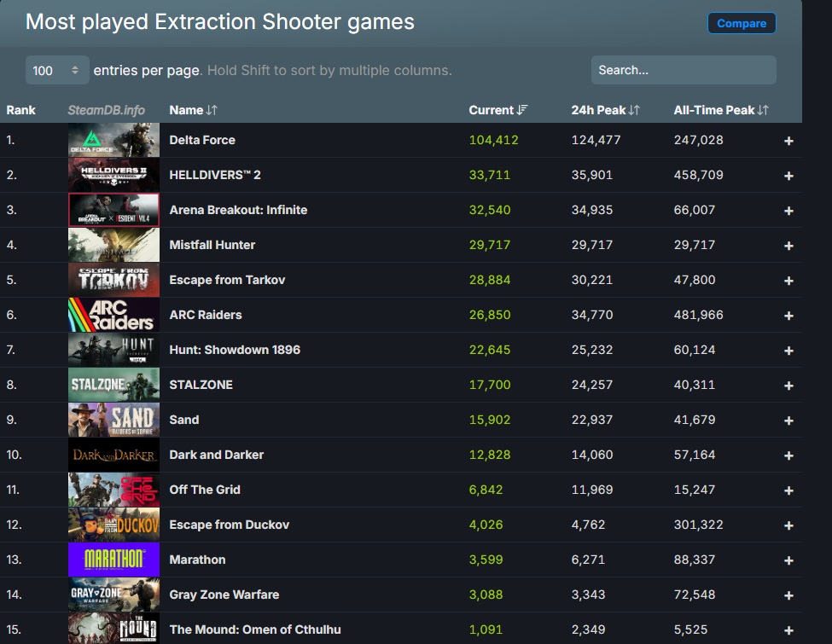Click the Dark and Darker thumbnail
The width and height of the screenshot is (832, 644).
[113, 455]
